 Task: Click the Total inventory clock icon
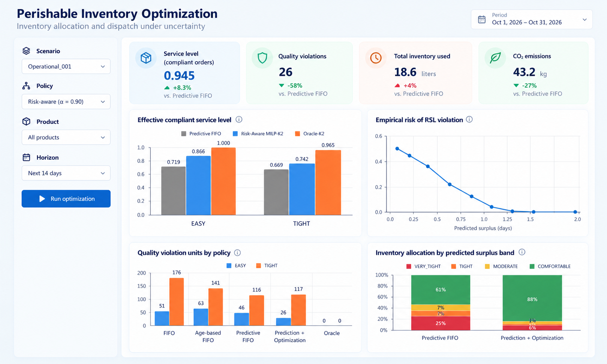[x=376, y=58]
